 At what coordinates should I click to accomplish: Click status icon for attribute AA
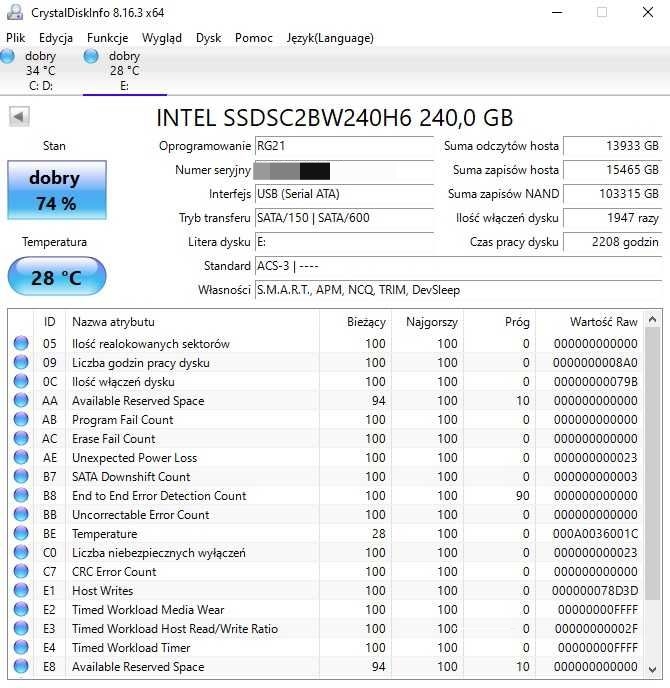tap(21, 401)
